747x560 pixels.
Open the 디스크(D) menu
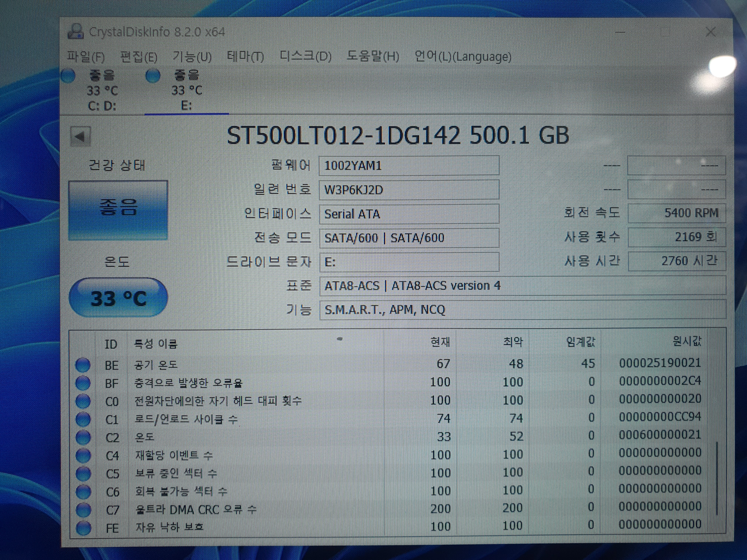point(306,57)
